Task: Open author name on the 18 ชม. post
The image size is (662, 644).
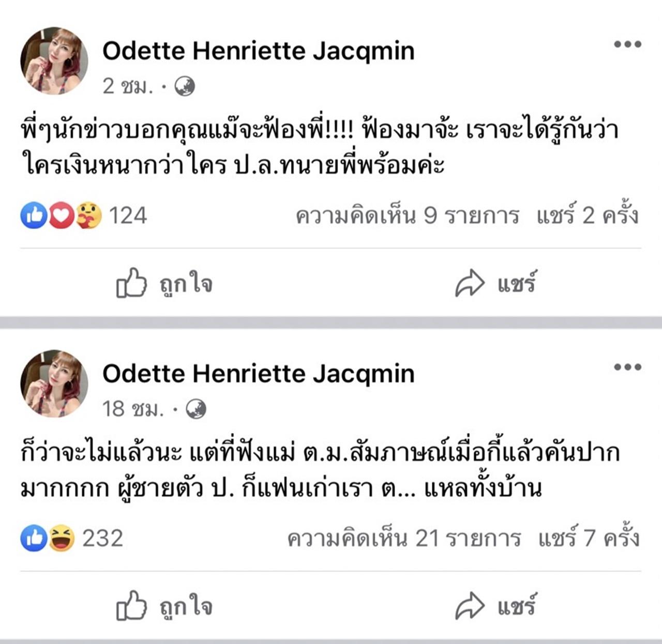Action: [258, 374]
